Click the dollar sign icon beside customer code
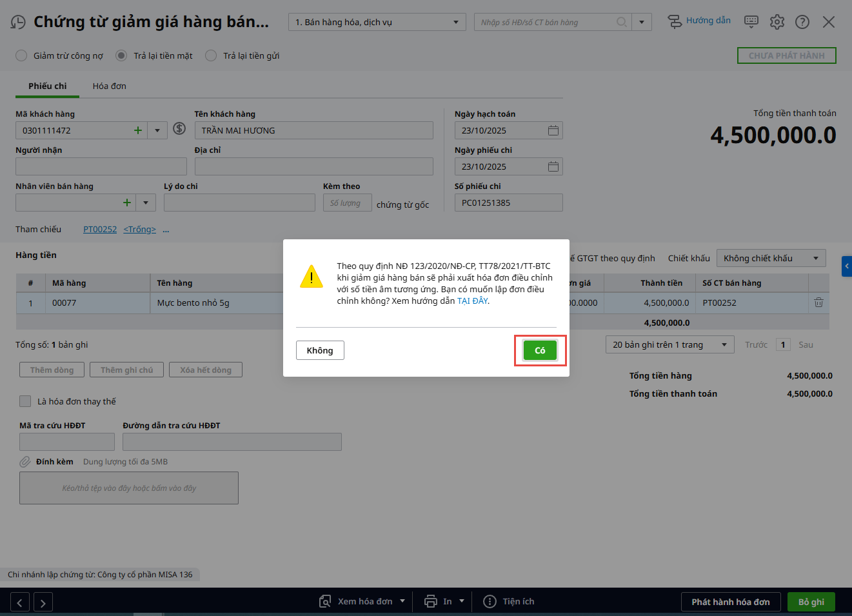 coord(179,129)
